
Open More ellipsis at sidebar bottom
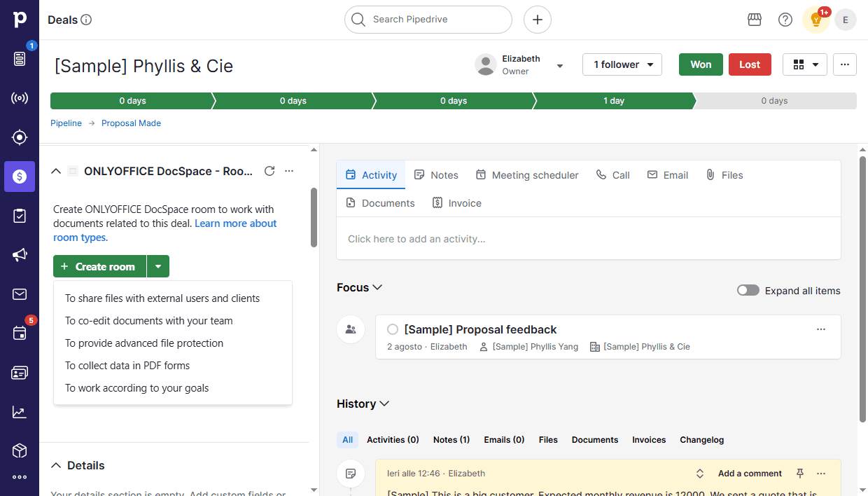coord(20,477)
